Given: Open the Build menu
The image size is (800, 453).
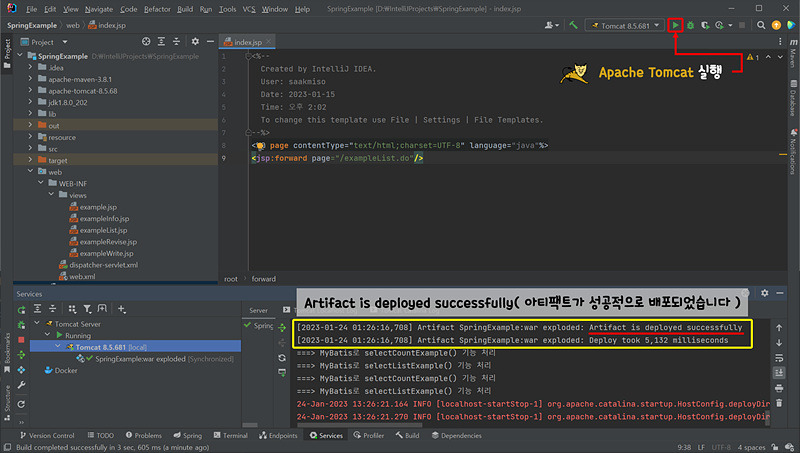Looking at the screenshot, I should point(185,9).
